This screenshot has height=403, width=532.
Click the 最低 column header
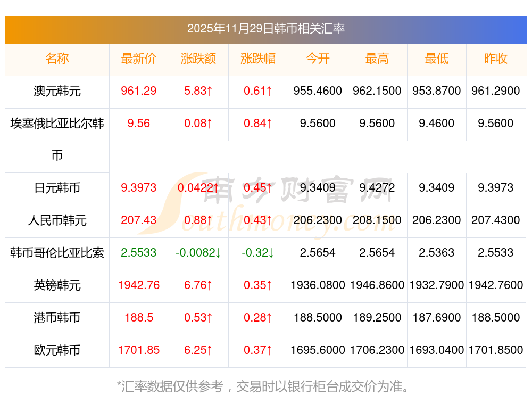click(x=437, y=59)
